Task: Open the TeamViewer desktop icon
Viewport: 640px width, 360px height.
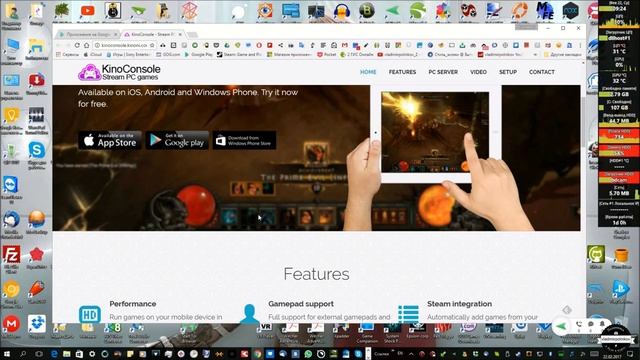Action: coord(11,184)
